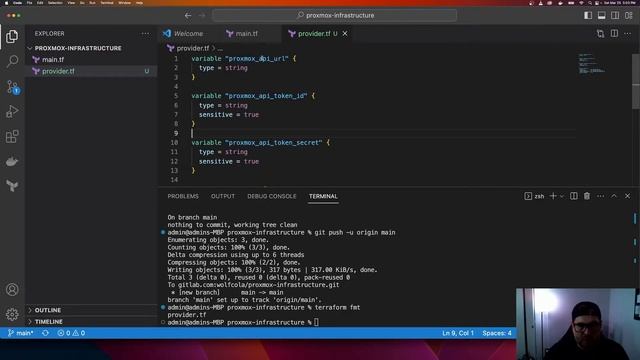Open the Apple menu in macOS menu bar
This screenshot has width=640, height=360.
pyautogui.click(x=6, y=3)
